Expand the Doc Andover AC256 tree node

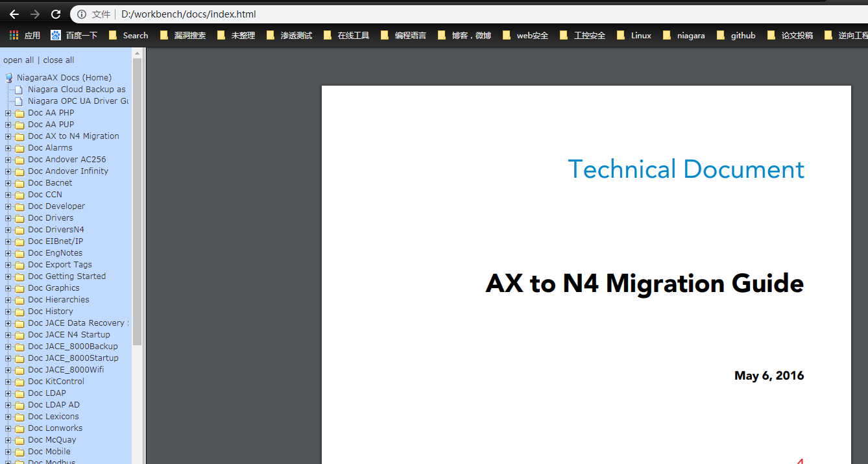[x=8, y=160]
